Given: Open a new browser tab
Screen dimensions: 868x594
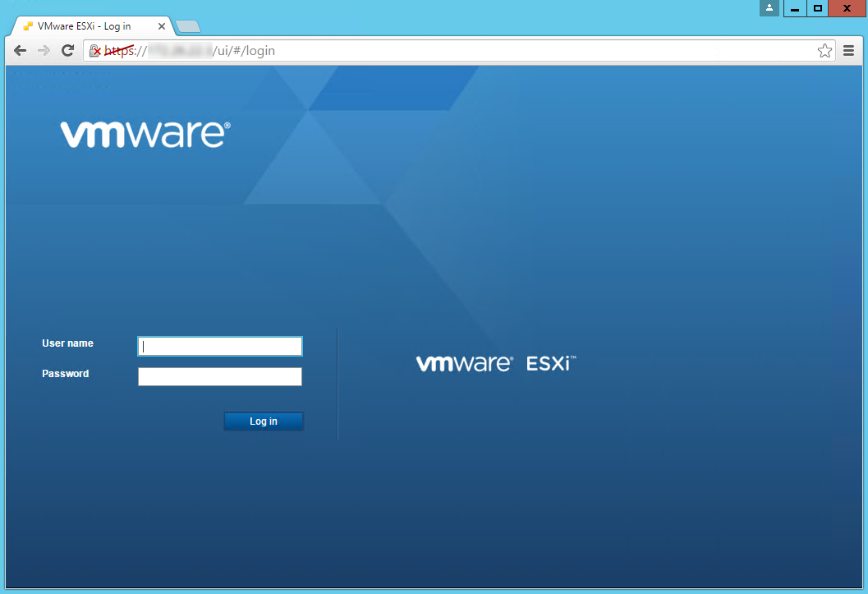Looking at the screenshot, I should pos(188,26).
